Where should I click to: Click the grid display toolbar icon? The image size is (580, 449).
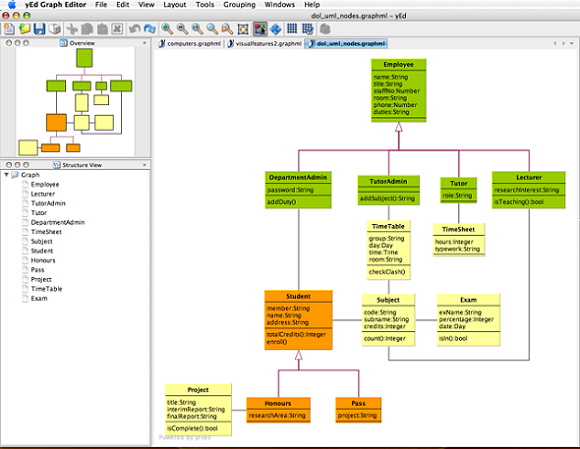292,29
